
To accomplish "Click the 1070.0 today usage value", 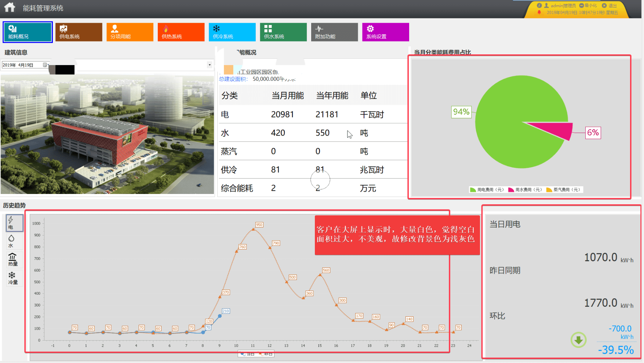I will coord(601,257).
